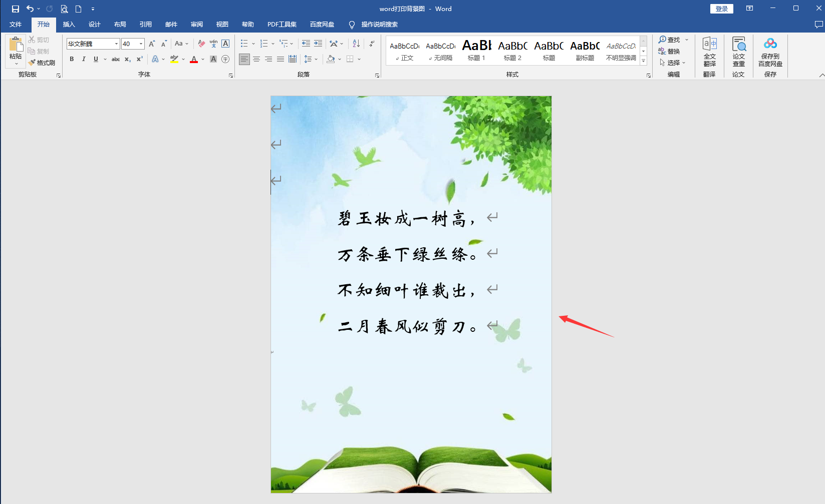Run paper plagiarism check (论文查重)

pos(739,52)
